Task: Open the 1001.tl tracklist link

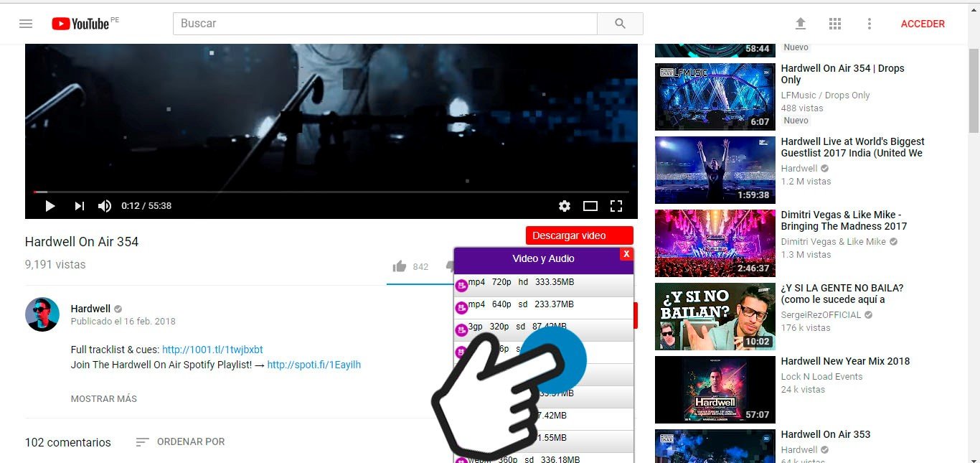Action: tap(212, 350)
